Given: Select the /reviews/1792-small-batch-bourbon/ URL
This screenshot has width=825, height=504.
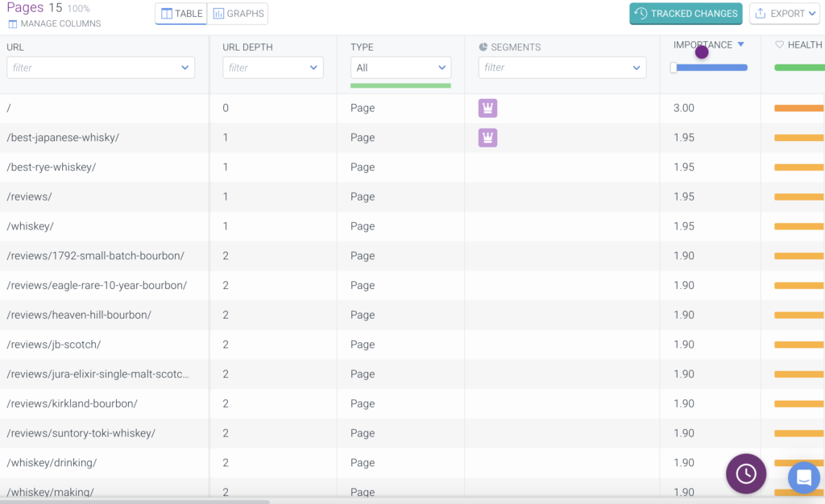Looking at the screenshot, I should (96, 255).
